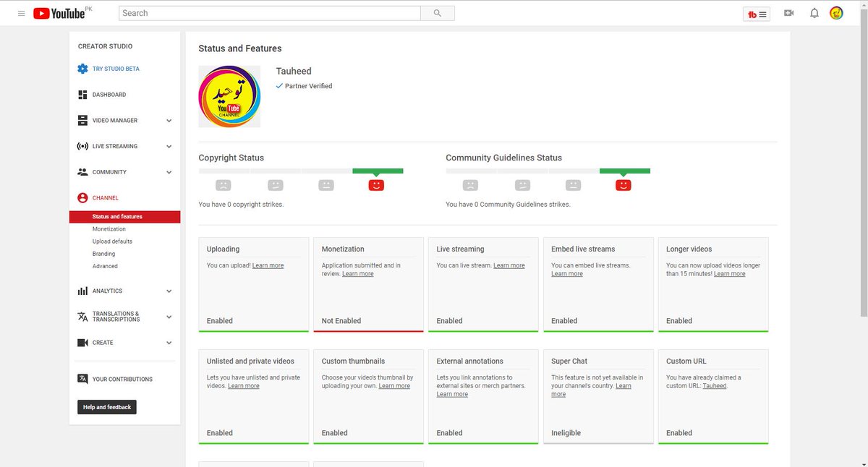This screenshot has width=868, height=467.
Task: Click the Analytics bar chart icon
Action: point(82,291)
